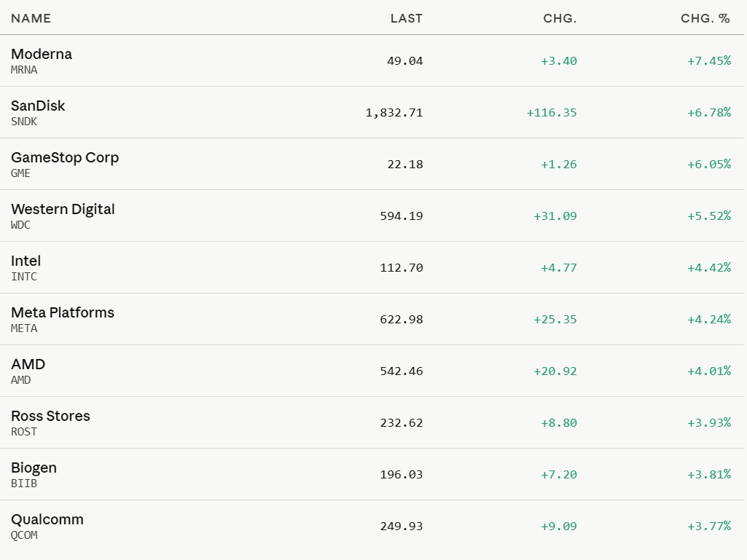Sort by the CHG. column header
747x560 pixels.
coord(560,18)
